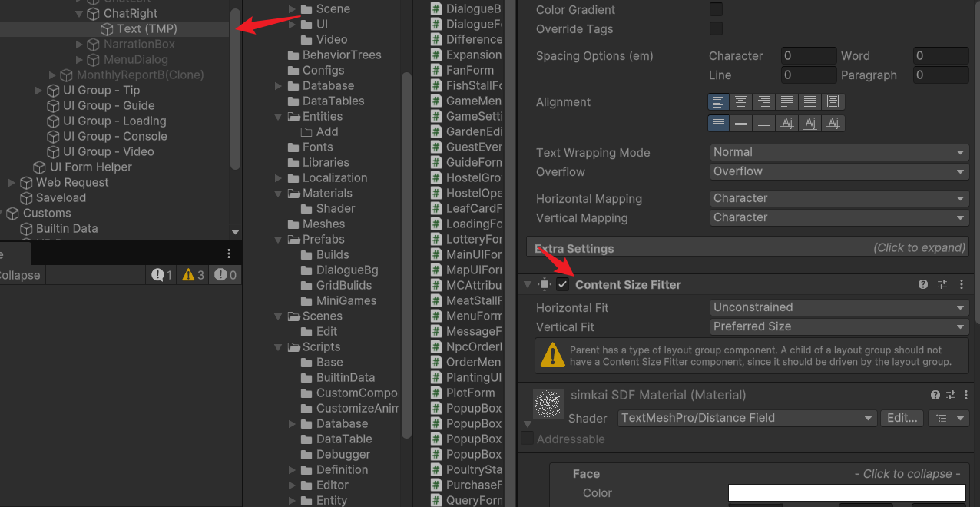This screenshot has width=980, height=507.
Task: Click the Content Size Fitter component icon
Action: click(545, 284)
